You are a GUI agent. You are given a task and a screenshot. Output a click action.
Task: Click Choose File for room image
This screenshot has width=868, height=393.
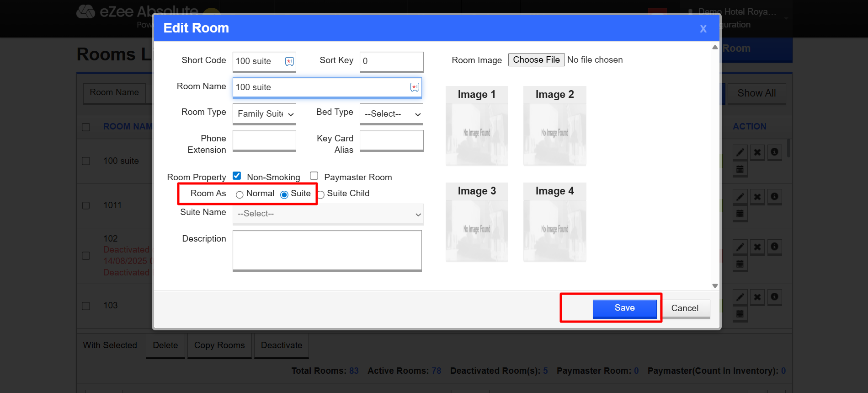(536, 60)
